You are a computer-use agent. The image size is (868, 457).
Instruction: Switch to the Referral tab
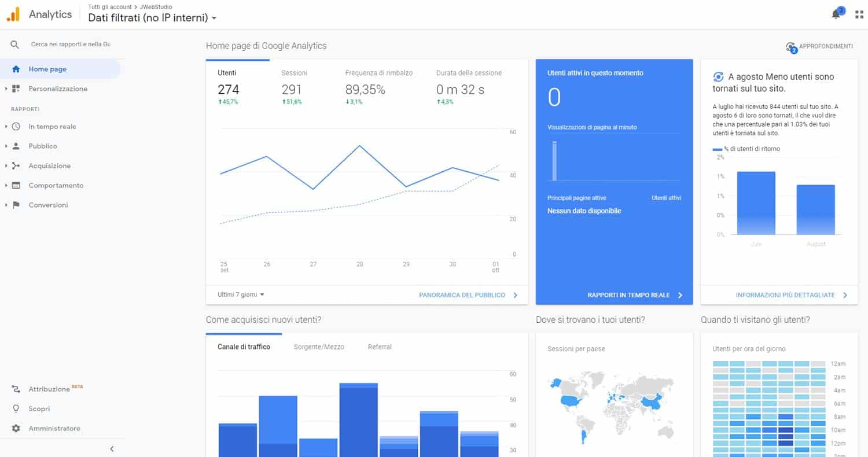point(380,347)
